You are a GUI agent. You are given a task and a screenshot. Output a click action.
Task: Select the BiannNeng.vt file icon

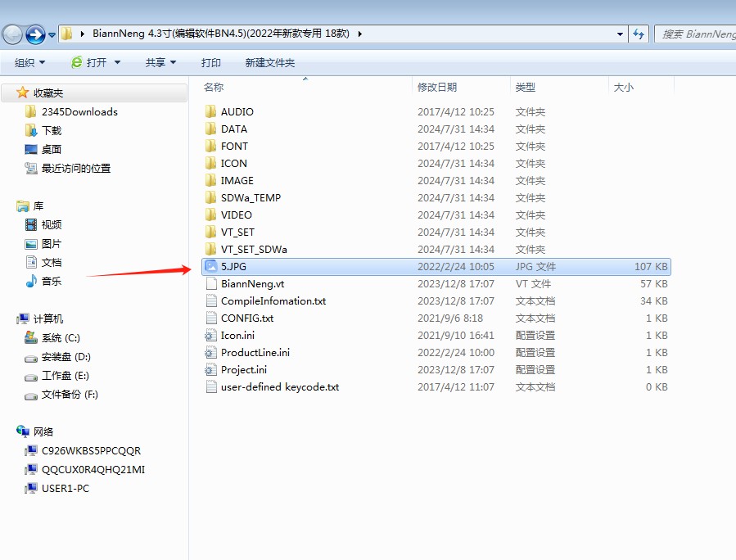point(211,283)
